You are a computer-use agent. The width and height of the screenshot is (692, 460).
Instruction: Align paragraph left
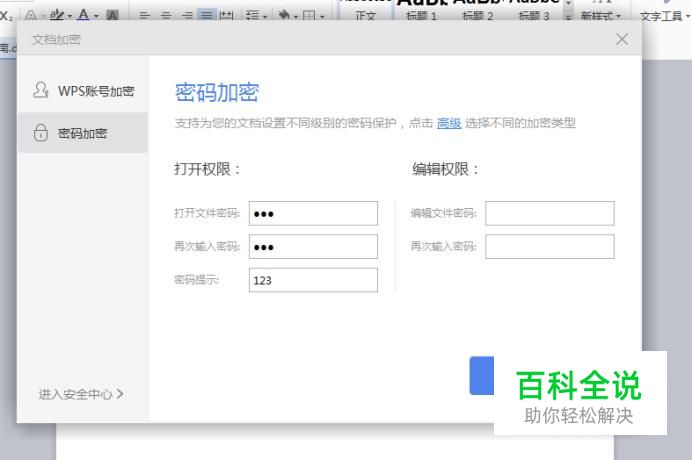pos(144,16)
